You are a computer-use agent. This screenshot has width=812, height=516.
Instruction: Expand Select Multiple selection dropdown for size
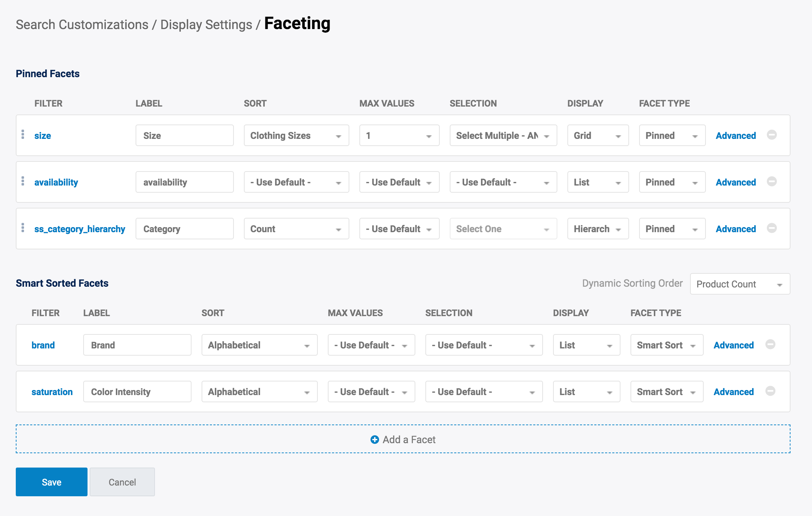click(x=503, y=136)
